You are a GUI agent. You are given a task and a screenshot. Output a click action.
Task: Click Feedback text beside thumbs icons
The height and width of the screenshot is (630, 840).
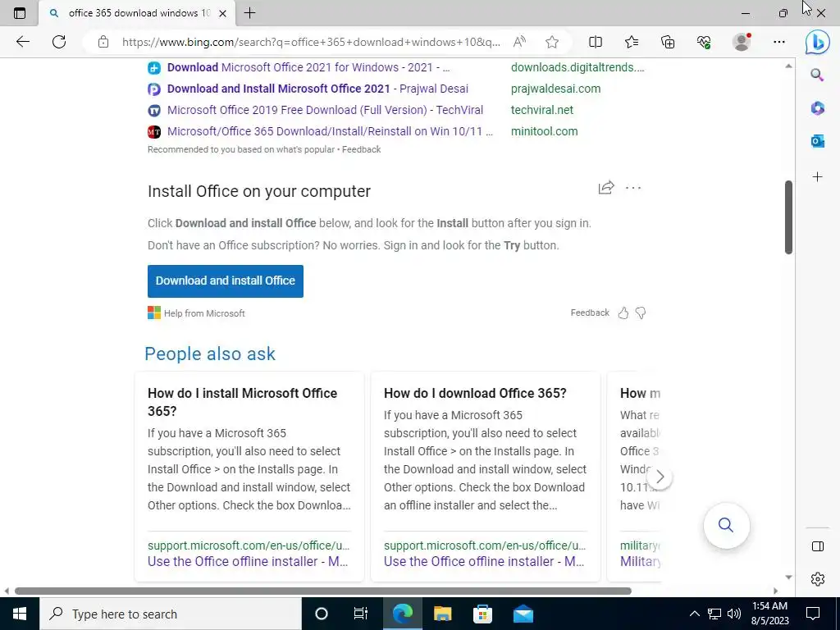tap(590, 313)
